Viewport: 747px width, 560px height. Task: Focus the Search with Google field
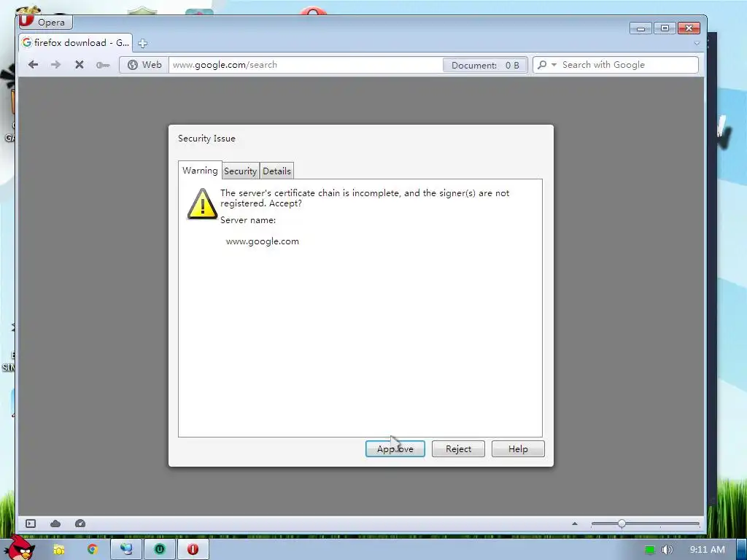click(x=628, y=65)
